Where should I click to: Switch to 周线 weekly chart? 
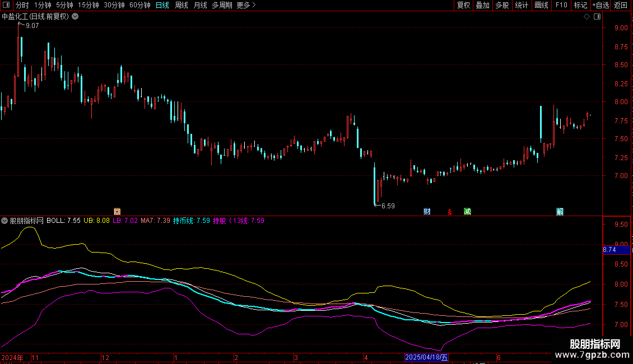click(181, 5)
